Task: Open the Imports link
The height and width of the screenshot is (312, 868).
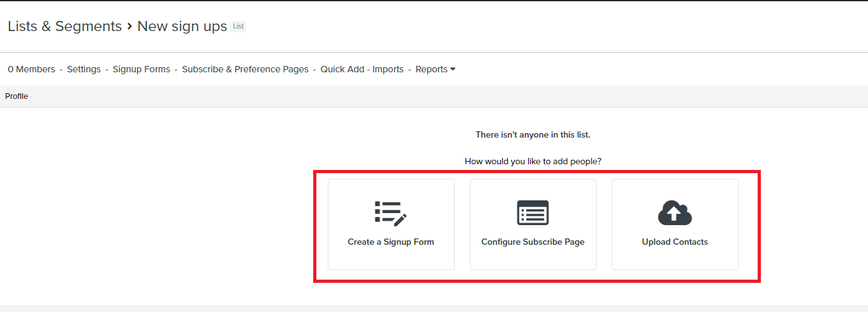Action: (x=388, y=69)
